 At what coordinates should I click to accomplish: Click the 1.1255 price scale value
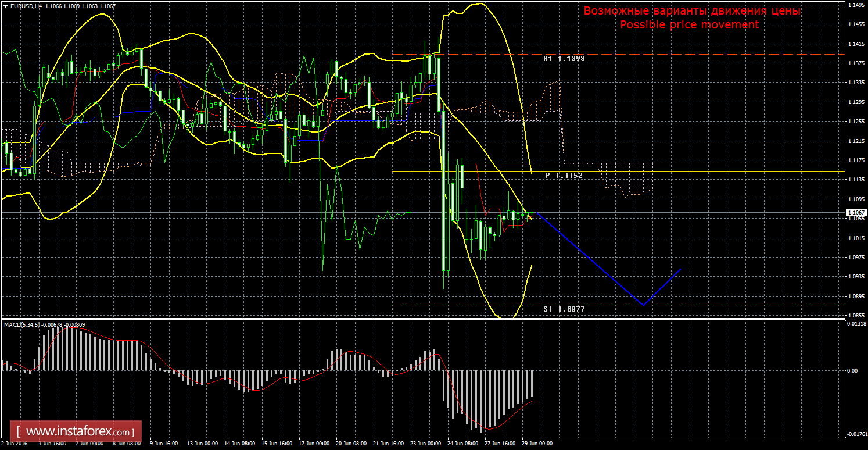pyautogui.click(x=856, y=122)
